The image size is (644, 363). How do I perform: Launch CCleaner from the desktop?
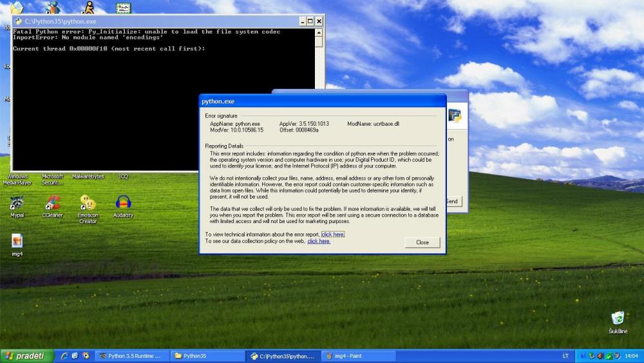click(x=52, y=204)
